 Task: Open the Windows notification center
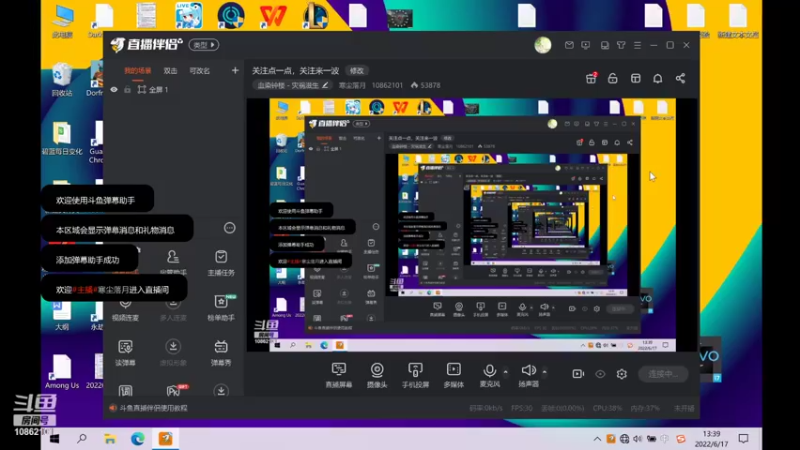tap(743, 439)
